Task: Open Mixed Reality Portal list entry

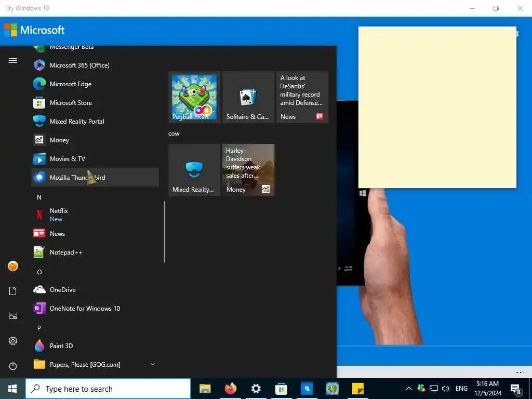Action: [x=95, y=121]
